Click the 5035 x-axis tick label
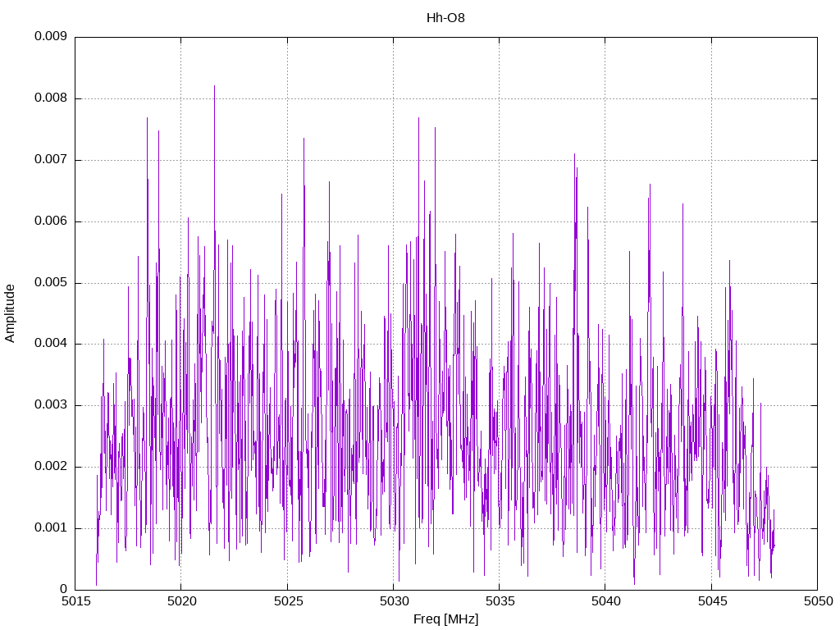 point(500,601)
